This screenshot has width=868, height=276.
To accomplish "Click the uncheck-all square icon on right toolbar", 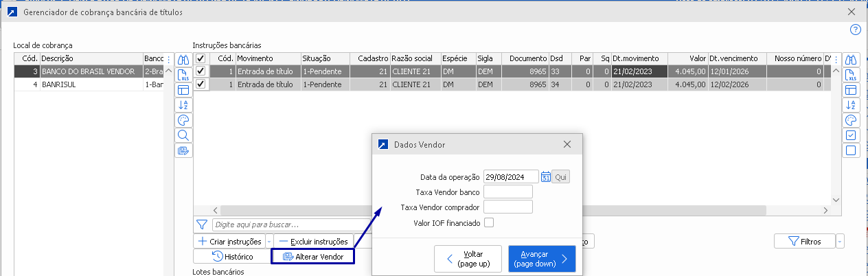I will coord(851,150).
